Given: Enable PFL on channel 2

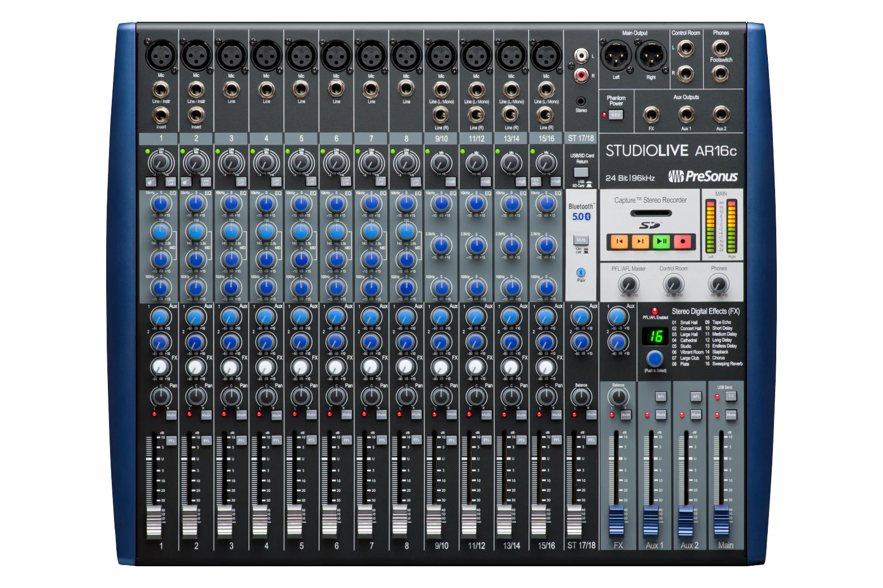Looking at the screenshot, I should coord(206,441).
